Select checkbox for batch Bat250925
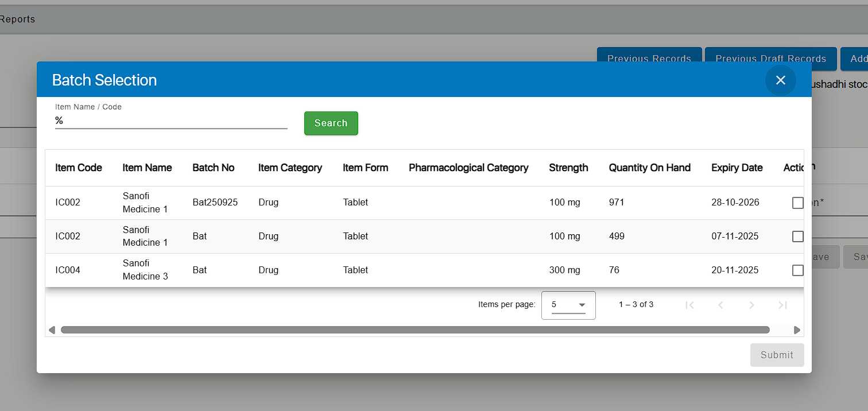This screenshot has width=868, height=411. [x=797, y=203]
